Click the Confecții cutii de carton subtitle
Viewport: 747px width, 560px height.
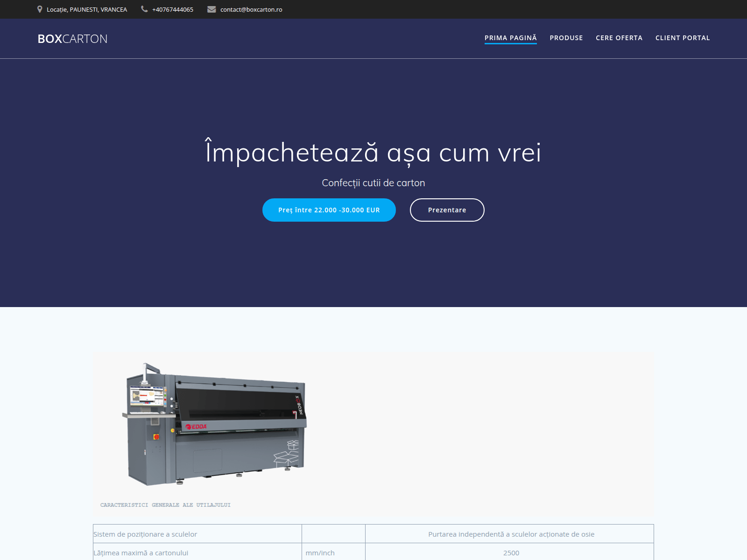coord(373,183)
